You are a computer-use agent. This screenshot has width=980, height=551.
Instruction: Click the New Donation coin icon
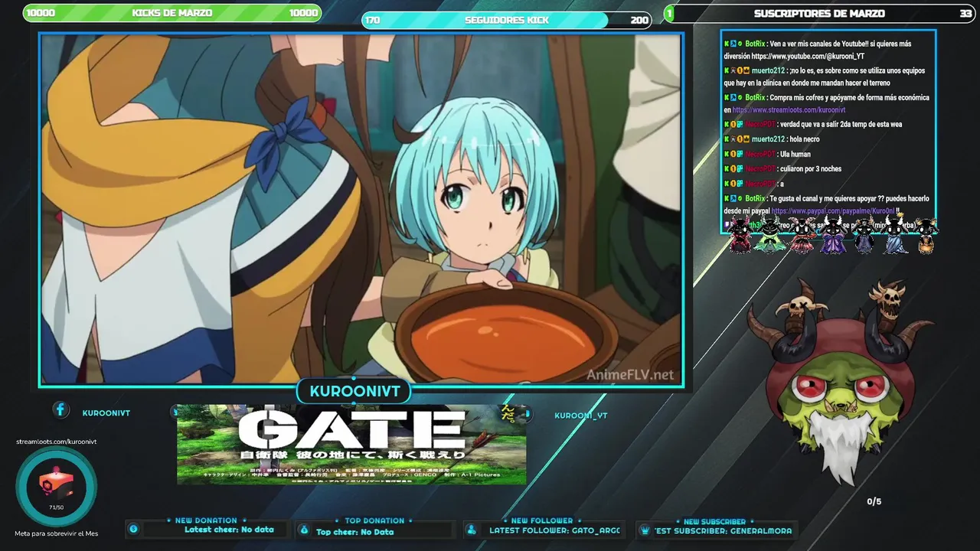(x=134, y=529)
